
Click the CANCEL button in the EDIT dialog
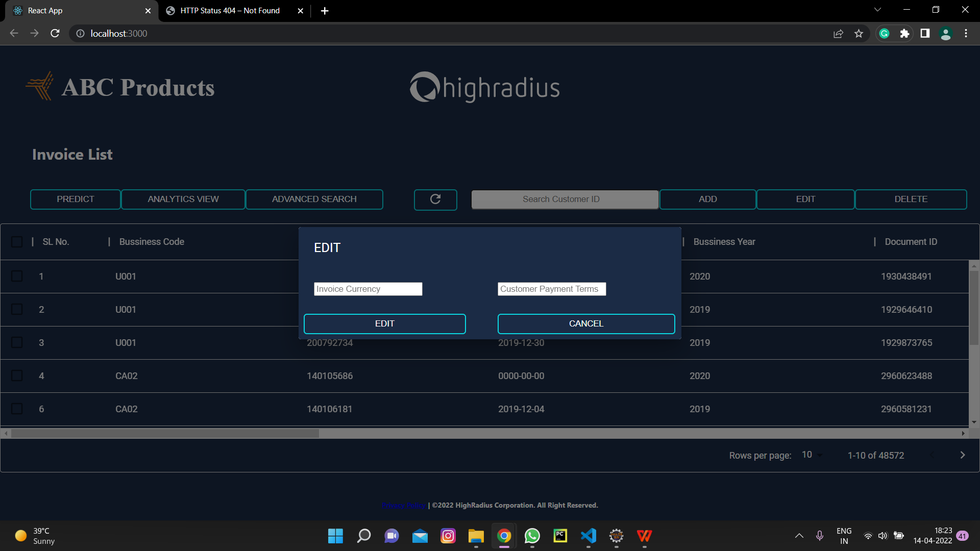[585, 323]
